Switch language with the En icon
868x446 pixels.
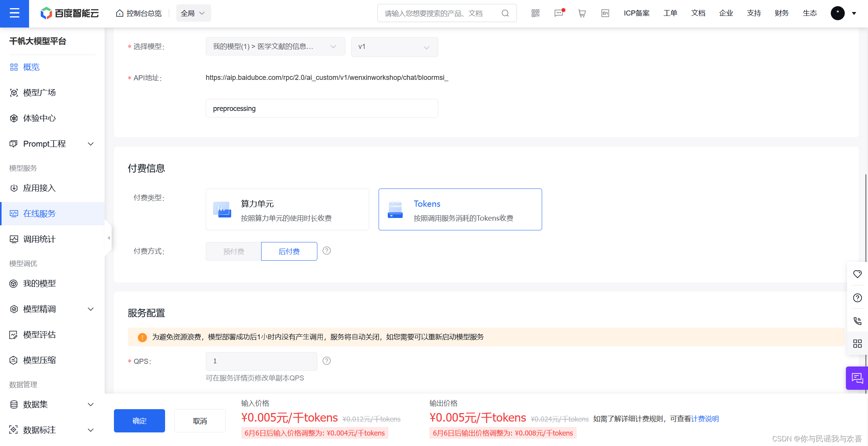coord(605,13)
